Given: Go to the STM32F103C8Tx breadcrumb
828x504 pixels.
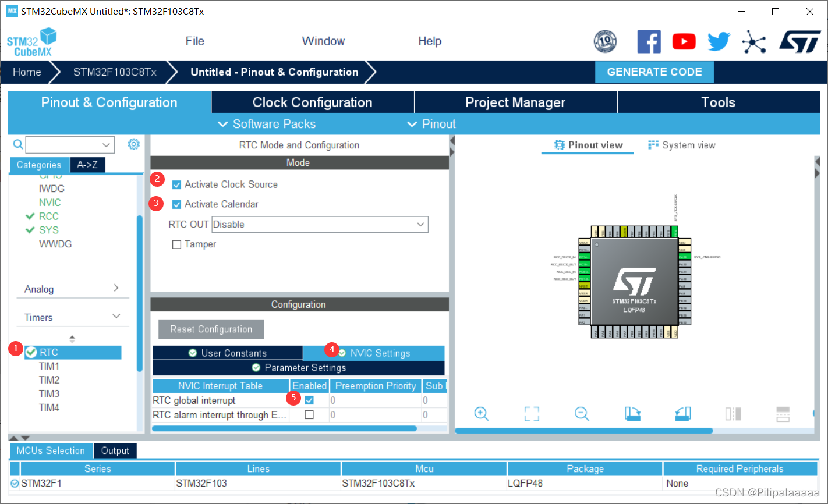Looking at the screenshot, I should [x=115, y=72].
